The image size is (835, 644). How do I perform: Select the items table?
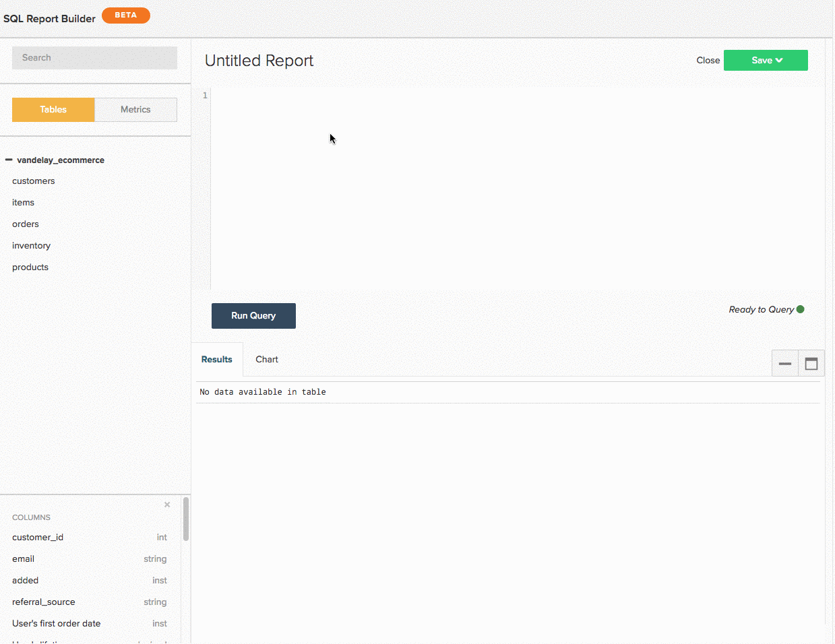pyautogui.click(x=23, y=203)
